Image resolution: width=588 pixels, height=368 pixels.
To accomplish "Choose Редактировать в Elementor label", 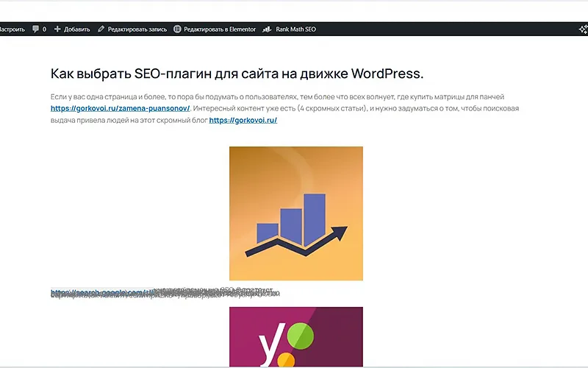I will pyautogui.click(x=220, y=29).
